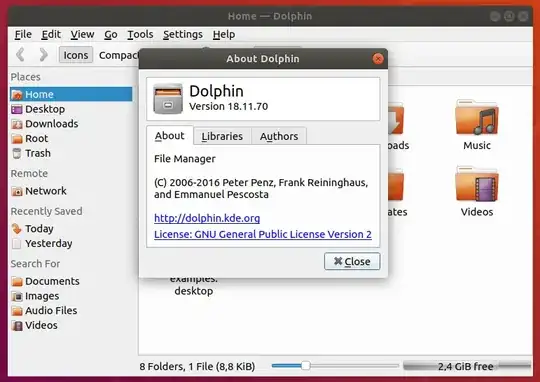Click the Today icon under Recently Saved

pos(17,229)
